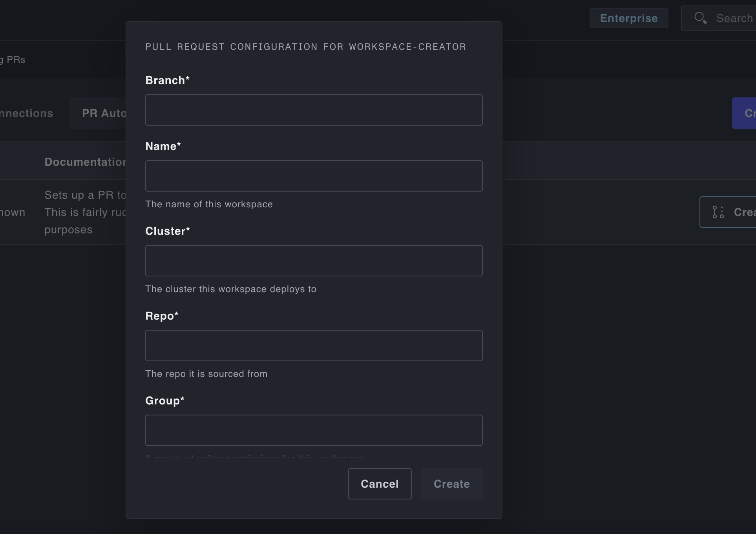
Task: Click into the Group input field
Action: (314, 430)
